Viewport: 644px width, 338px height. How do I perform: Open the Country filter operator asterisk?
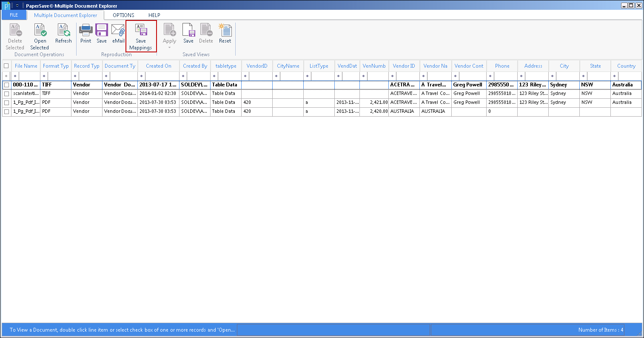[x=615, y=76]
